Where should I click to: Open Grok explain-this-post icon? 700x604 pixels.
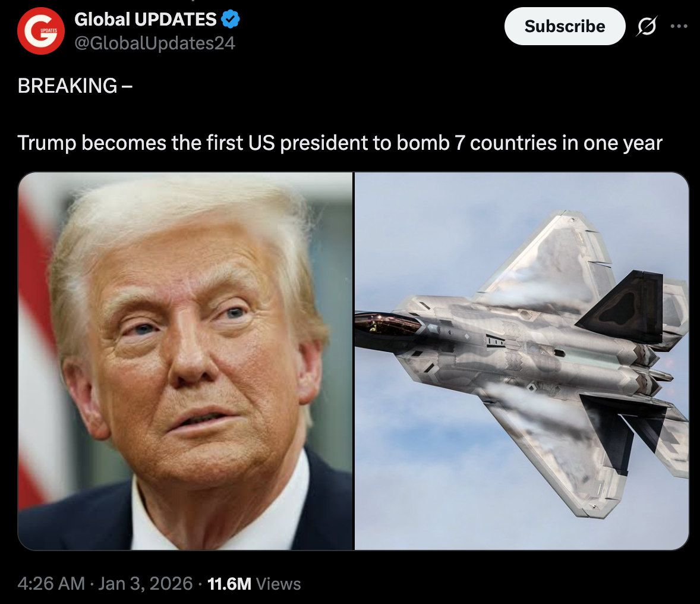[647, 26]
